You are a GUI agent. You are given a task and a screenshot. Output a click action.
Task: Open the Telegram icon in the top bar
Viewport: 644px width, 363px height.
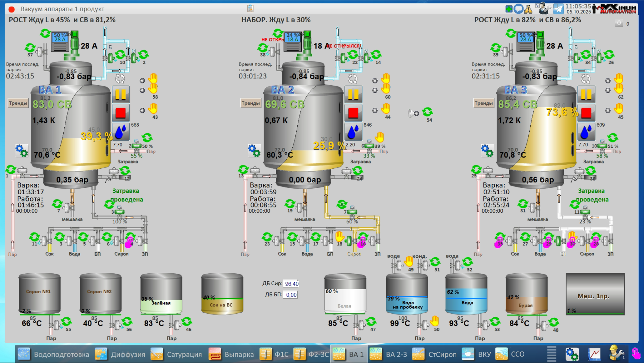[558, 9]
